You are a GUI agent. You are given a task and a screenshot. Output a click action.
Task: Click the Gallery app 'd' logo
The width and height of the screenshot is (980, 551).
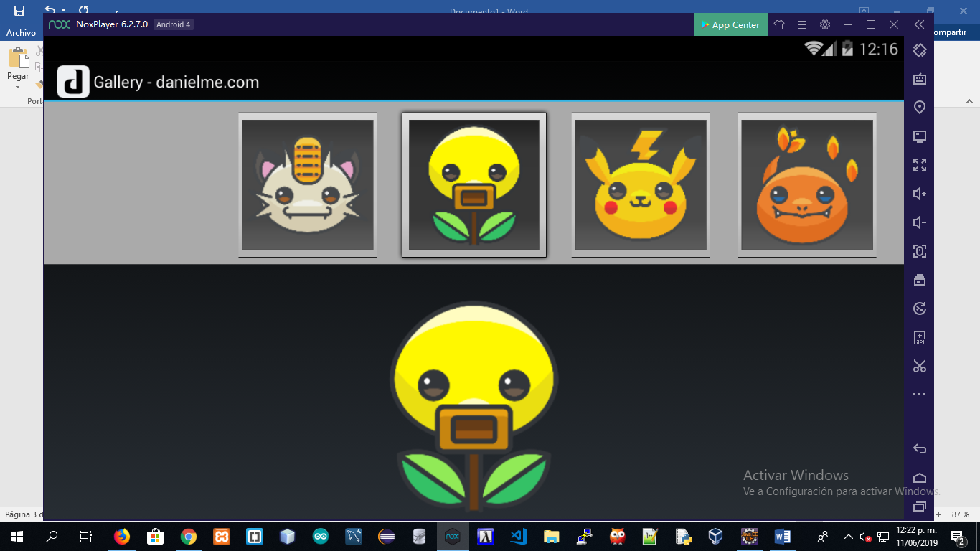[x=73, y=82]
